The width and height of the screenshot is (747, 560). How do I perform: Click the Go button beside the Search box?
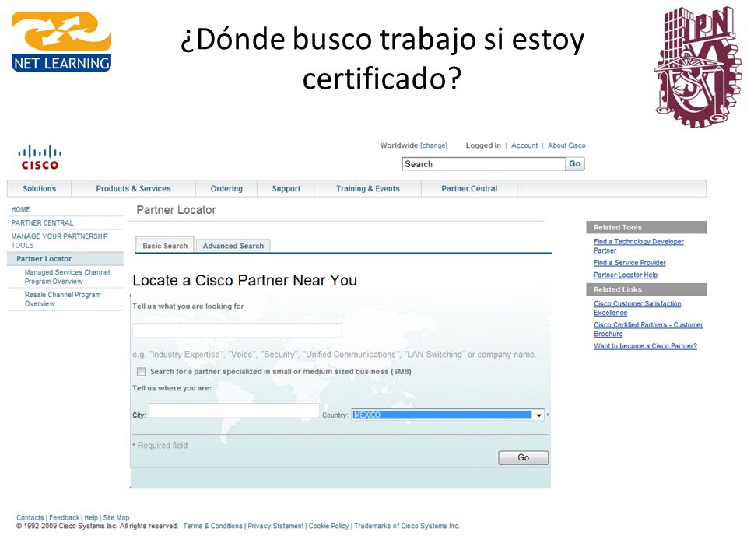tap(575, 164)
